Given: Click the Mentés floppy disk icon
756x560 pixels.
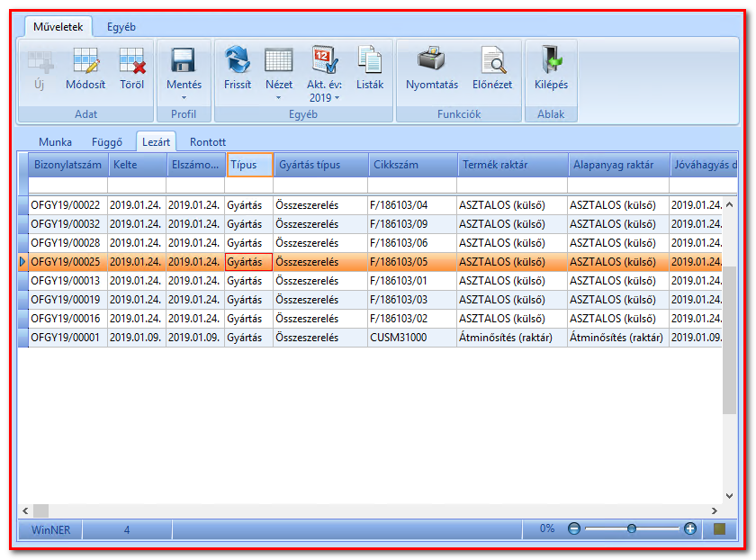Looking at the screenshot, I should pyautogui.click(x=184, y=60).
